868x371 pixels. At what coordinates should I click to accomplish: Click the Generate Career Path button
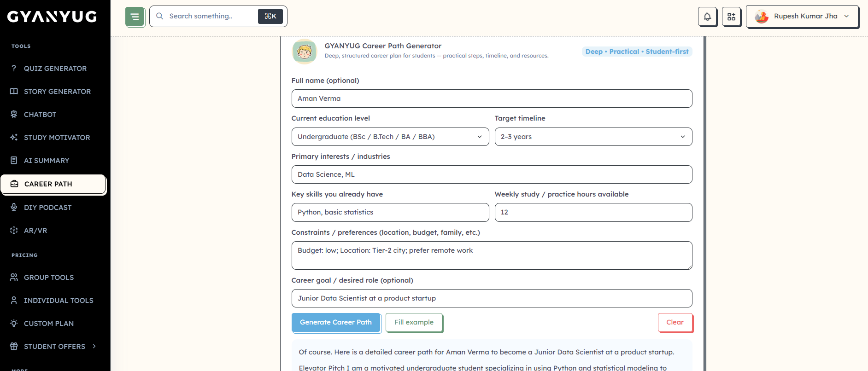(x=335, y=322)
